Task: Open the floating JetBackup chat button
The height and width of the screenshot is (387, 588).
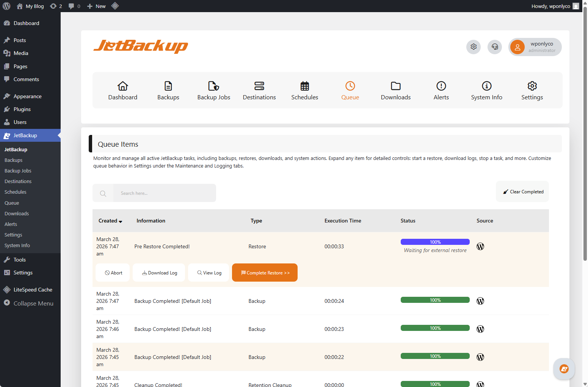Action: point(564,369)
